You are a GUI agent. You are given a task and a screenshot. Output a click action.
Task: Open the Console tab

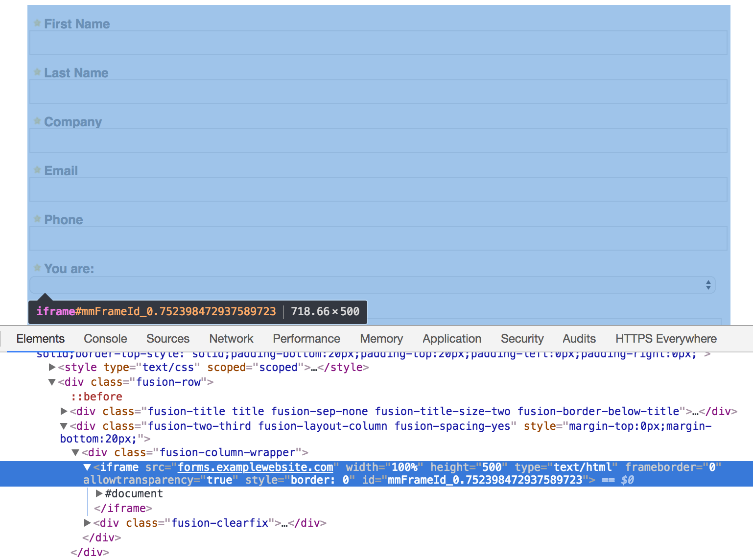[105, 339]
